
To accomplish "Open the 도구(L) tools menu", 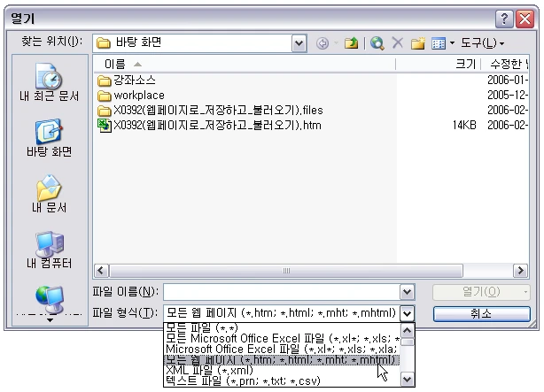I will (x=482, y=43).
